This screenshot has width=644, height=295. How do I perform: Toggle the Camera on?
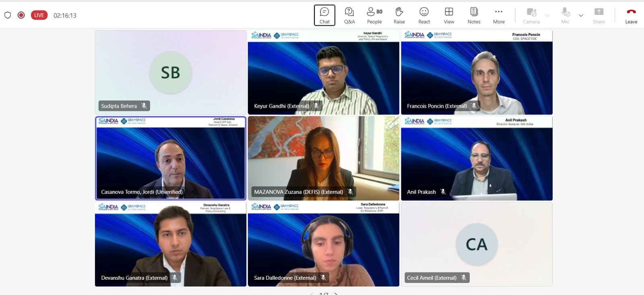531,15
